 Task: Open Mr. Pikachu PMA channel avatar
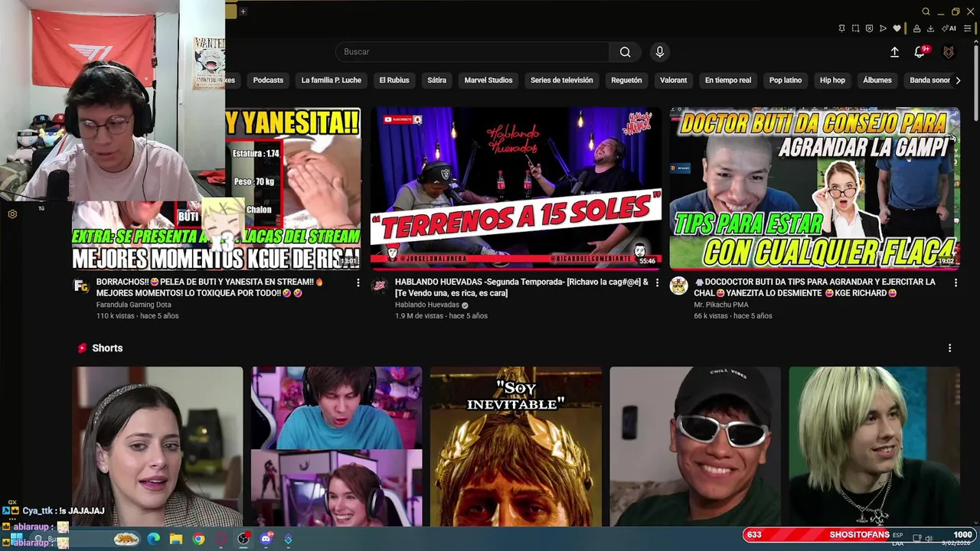(x=678, y=286)
